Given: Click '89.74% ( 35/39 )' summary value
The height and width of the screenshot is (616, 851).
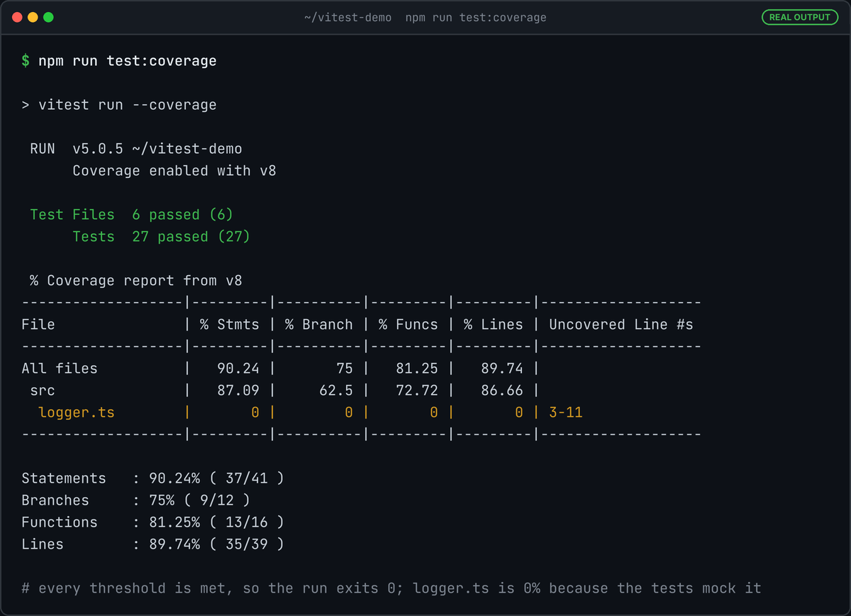Looking at the screenshot, I should pyautogui.click(x=216, y=544).
